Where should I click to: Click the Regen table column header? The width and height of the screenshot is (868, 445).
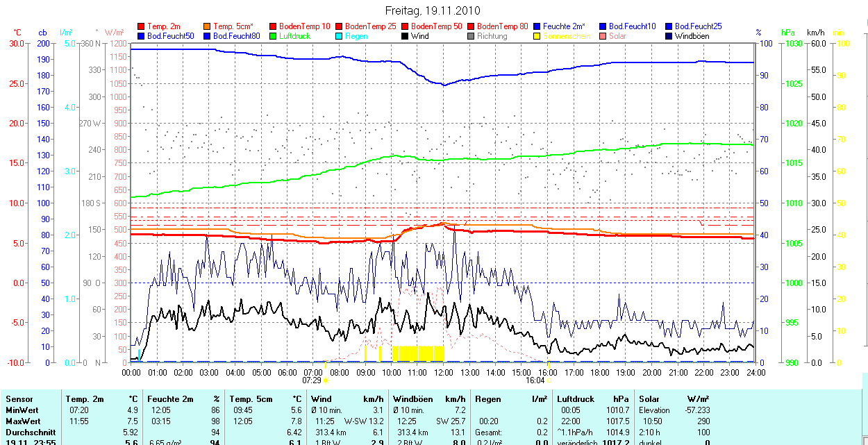click(488, 399)
